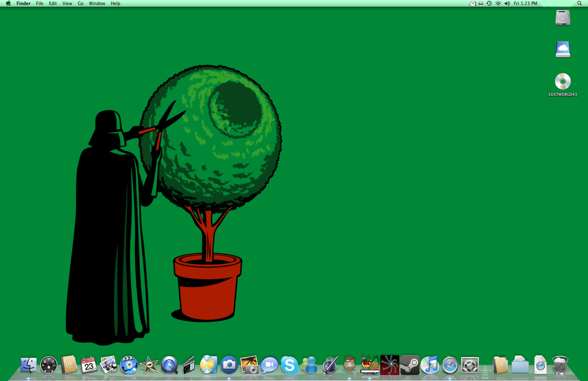This screenshot has height=381, width=588.
Task: Open iChat from the Dock
Action: click(x=269, y=365)
